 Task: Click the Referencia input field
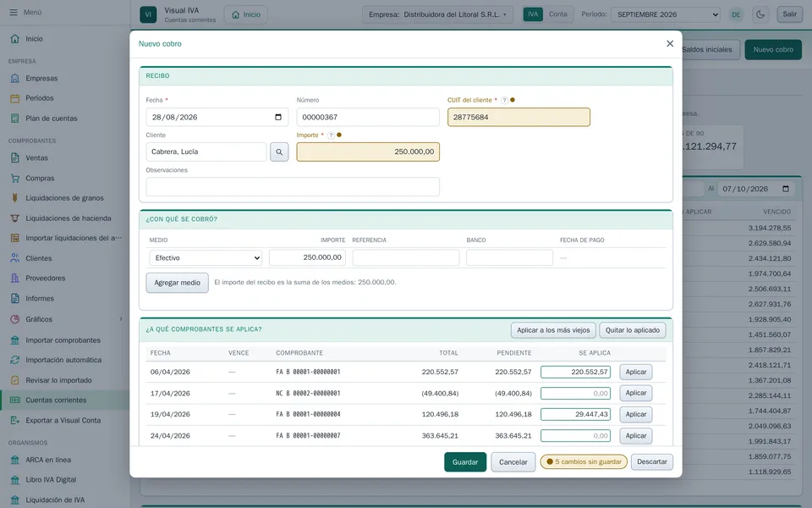click(405, 257)
